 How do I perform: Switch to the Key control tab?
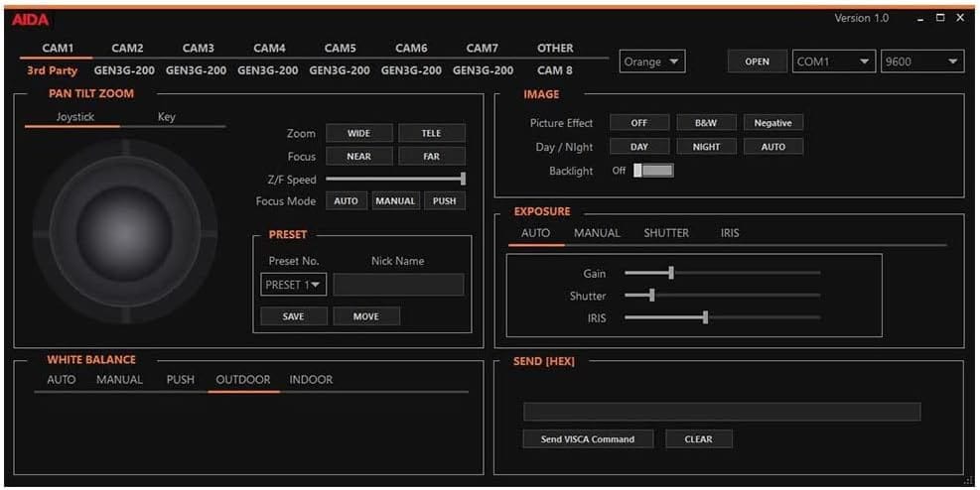pyautogui.click(x=166, y=117)
